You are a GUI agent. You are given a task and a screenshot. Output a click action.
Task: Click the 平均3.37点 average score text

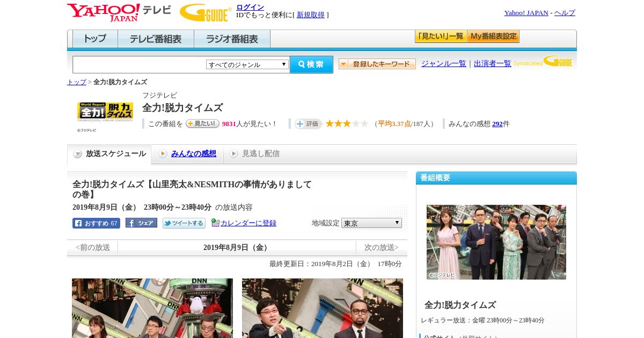coord(394,124)
